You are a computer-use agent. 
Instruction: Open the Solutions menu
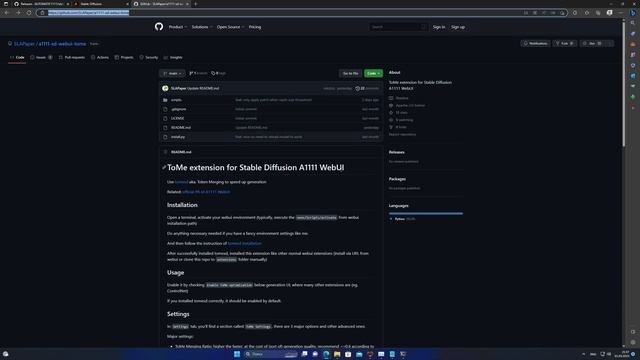(x=202, y=27)
